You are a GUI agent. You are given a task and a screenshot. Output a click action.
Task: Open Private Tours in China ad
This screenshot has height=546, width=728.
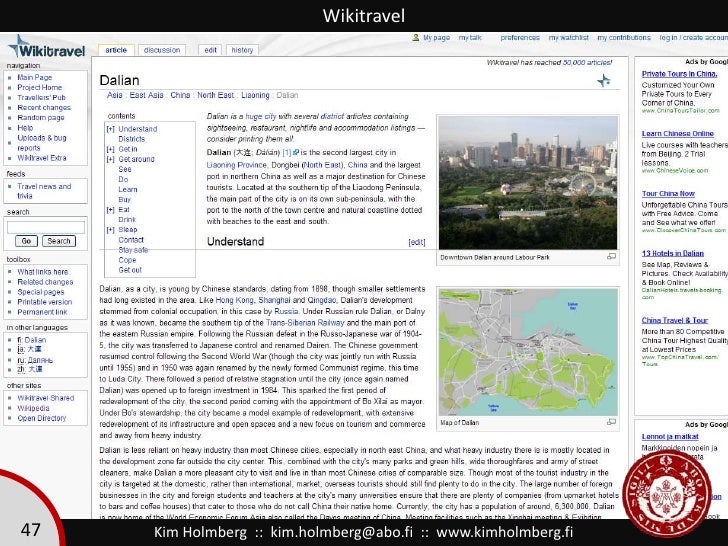point(679,74)
